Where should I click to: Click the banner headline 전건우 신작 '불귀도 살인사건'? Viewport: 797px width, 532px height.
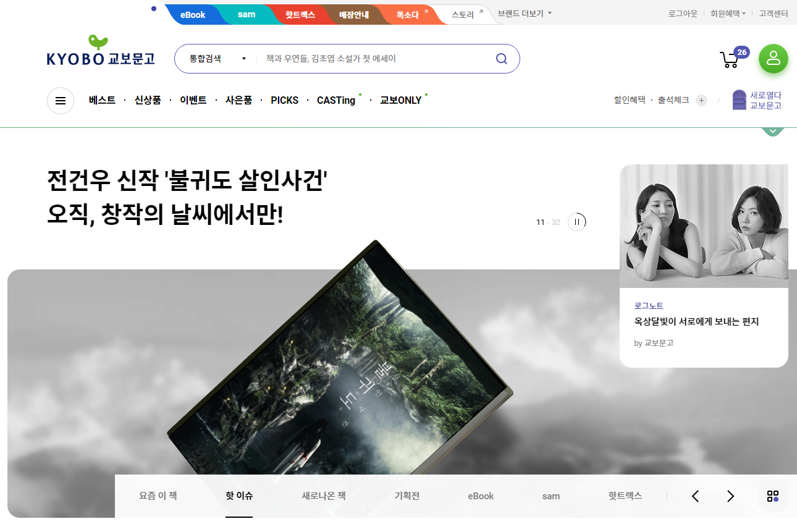187,180
